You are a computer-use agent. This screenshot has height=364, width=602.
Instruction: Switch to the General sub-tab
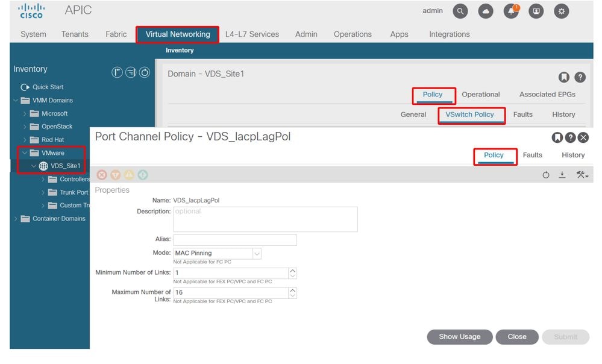point(413,115)
